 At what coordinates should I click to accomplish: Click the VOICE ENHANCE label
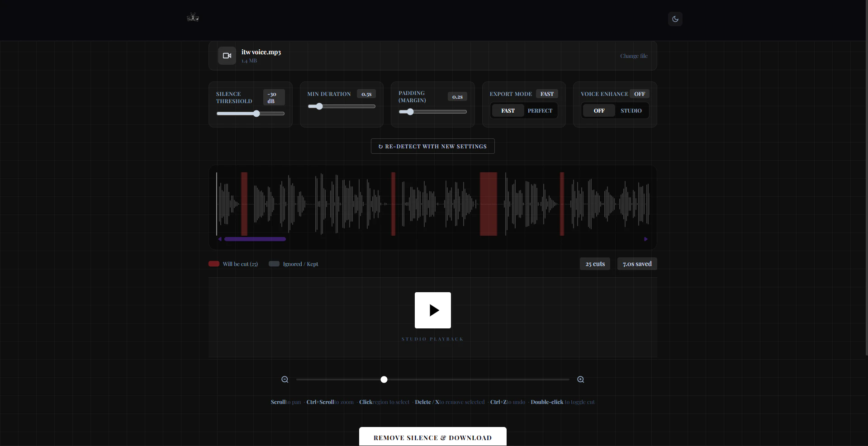604,94
